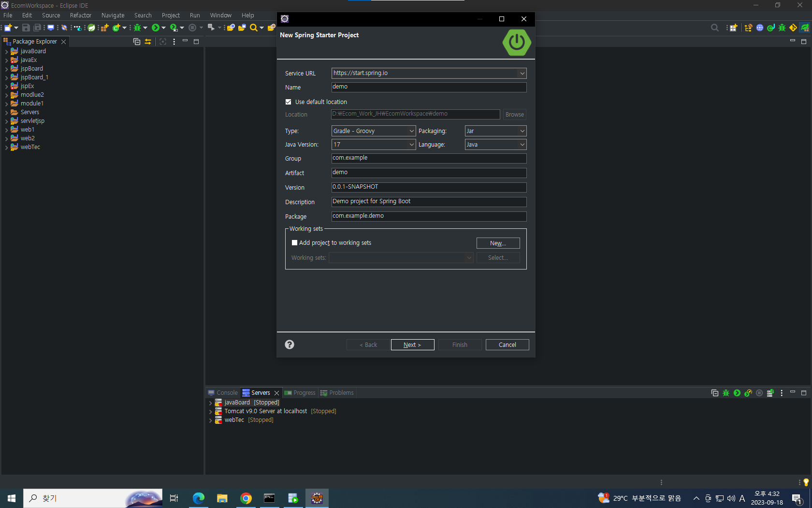Click the Save icon in the main toolbar
Screen dimensions: 812x508
[26, 28]
